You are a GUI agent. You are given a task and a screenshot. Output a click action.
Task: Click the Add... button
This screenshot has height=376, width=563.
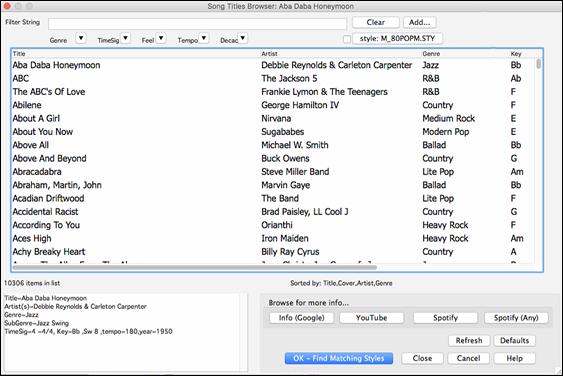click(x=419, y=22)
